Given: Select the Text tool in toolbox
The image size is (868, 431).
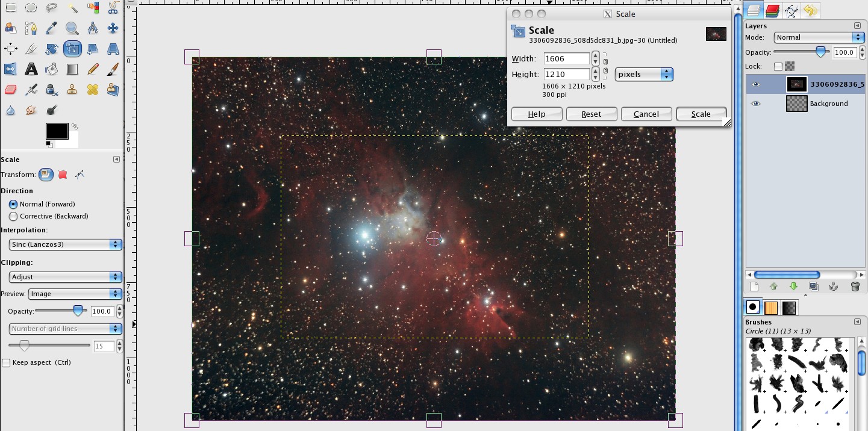Looking at the screenshot, I should coord(31,69).
